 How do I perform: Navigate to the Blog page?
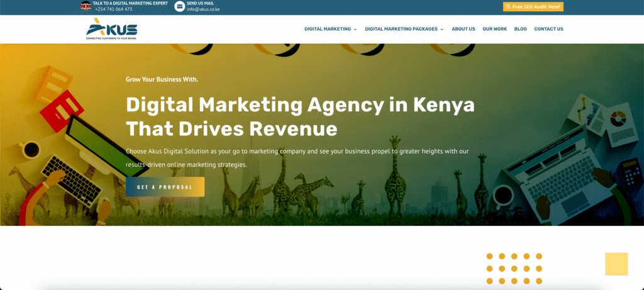pos(520,29)
